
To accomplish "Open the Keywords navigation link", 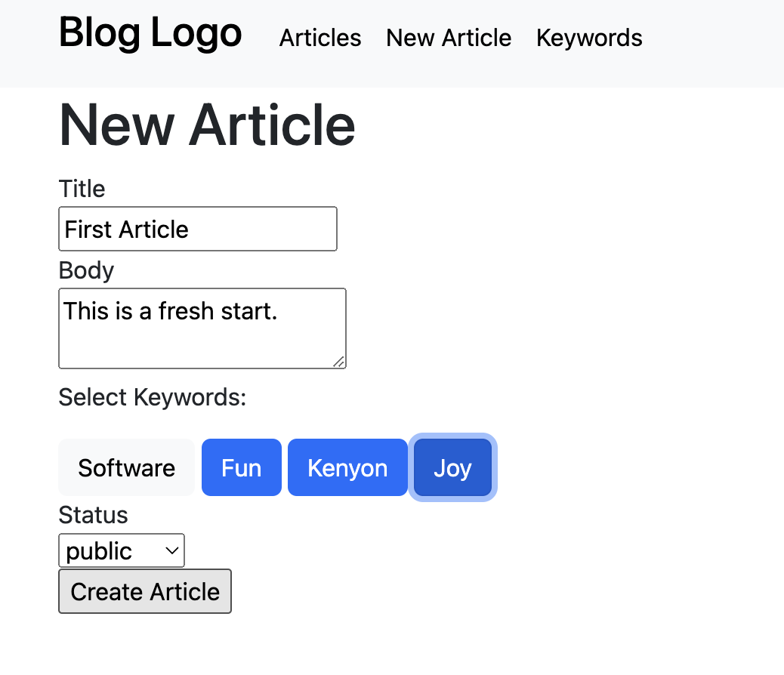I will point(589,38).
